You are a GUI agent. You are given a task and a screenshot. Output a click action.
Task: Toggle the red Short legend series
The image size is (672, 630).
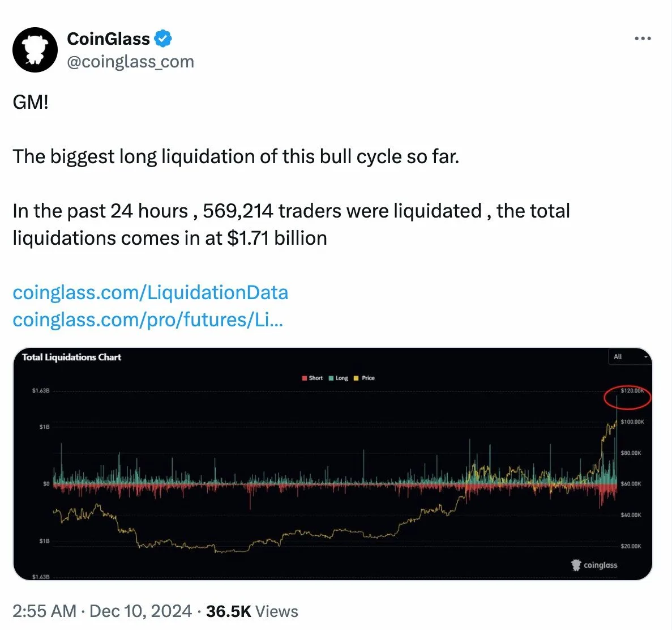[312, 378]
